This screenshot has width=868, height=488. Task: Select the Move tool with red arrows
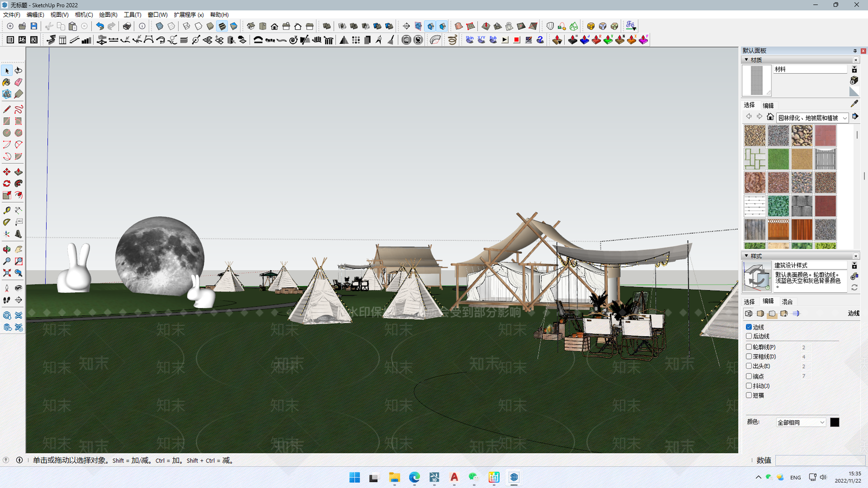coord(7,172)
